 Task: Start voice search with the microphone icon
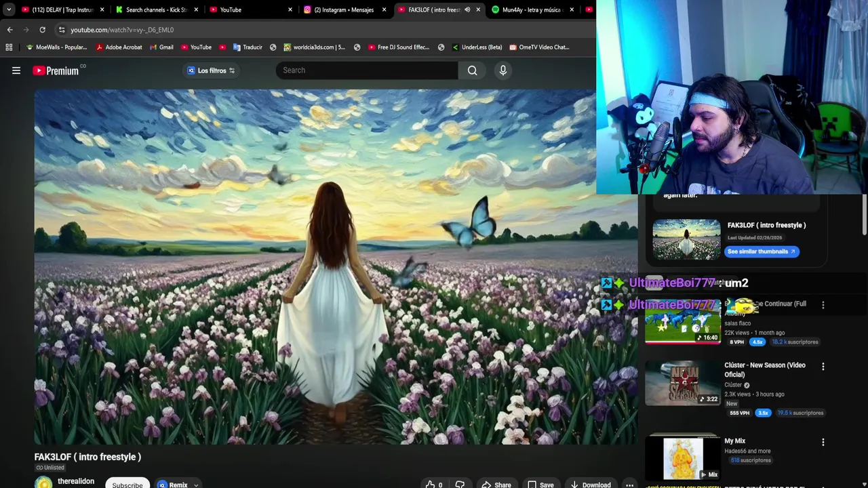[502, 70]
